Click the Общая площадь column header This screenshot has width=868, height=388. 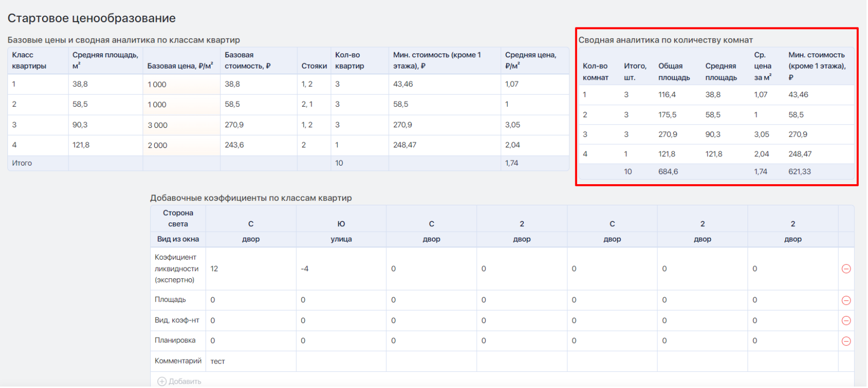(674, 72)
